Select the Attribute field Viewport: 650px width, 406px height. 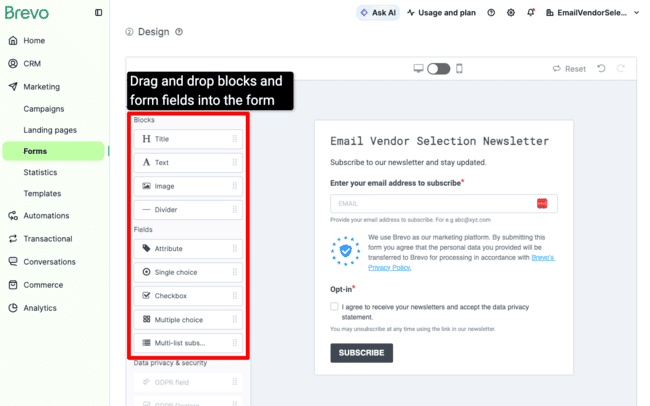pos(188,249)
